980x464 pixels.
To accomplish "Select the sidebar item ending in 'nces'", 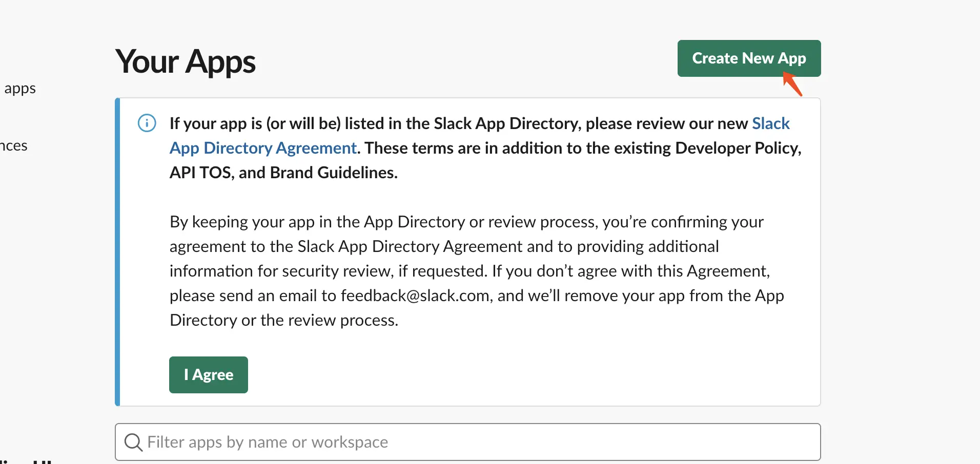I will (14, 146).
